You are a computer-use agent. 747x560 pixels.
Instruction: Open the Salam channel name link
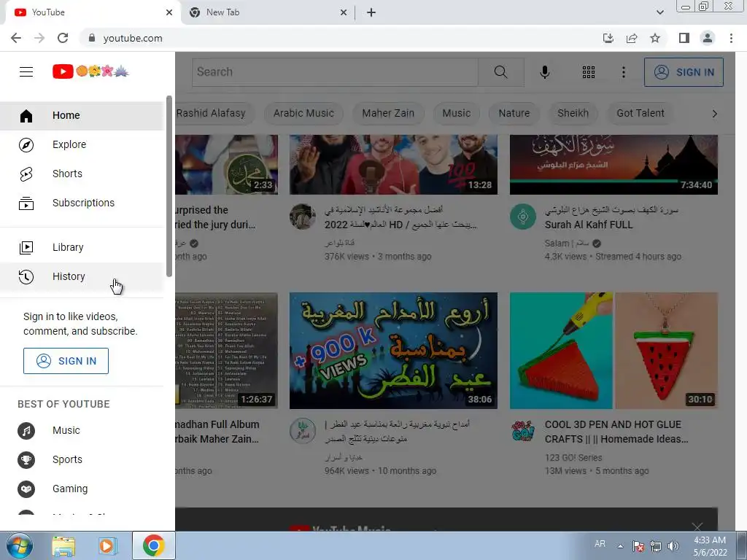[567, 244]
